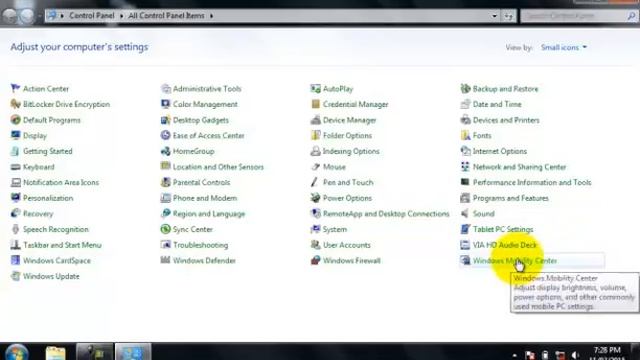The width and height of the screenshot is (640, 360).
Task: Select the Control Panel breadcrumb
Action: point(92,16)
